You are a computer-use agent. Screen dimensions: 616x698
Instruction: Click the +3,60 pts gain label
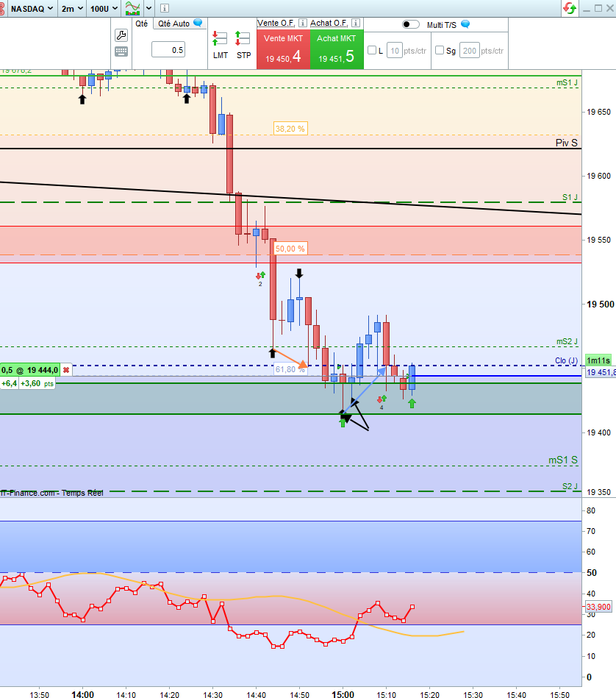pos(37,383)
